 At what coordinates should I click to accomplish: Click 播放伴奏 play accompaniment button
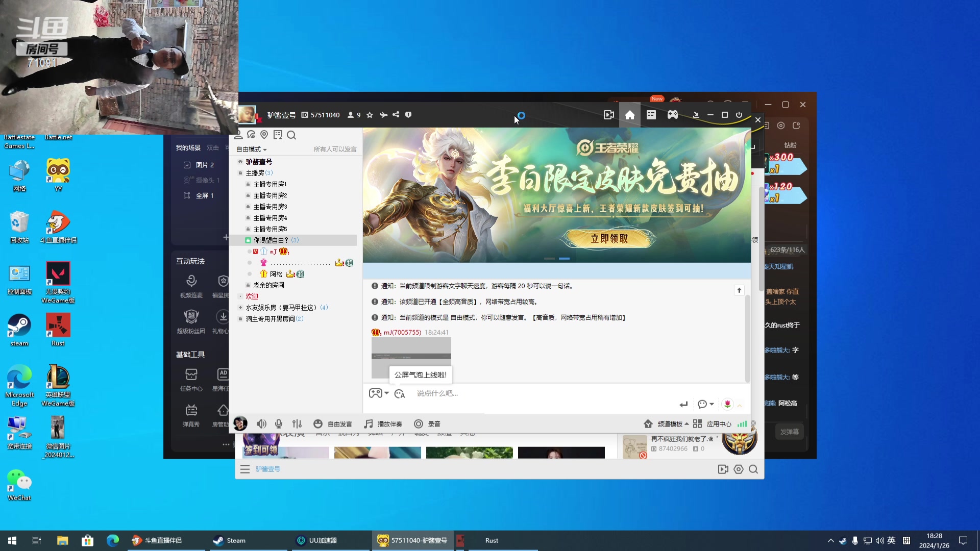pyautogui.click(x=383, y=424)
